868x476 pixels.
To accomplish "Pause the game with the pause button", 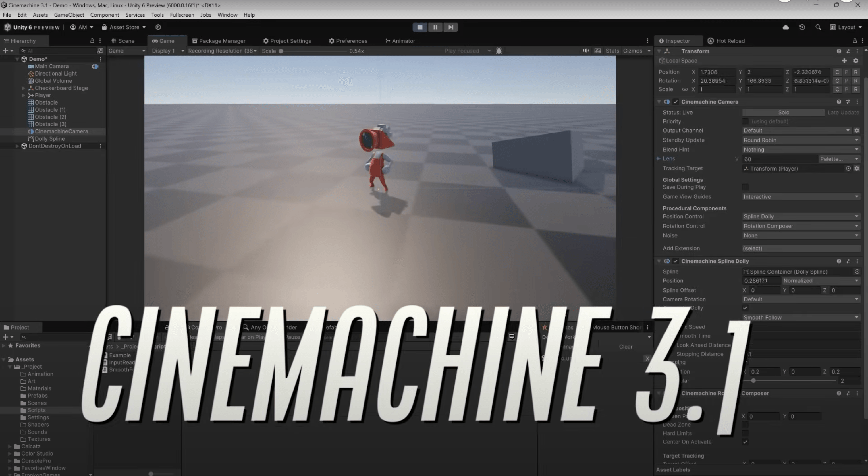I will point(435,27).
